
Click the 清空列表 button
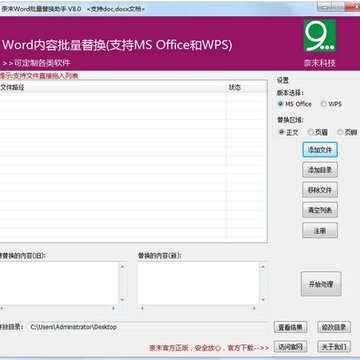click(x=320, y=210)
